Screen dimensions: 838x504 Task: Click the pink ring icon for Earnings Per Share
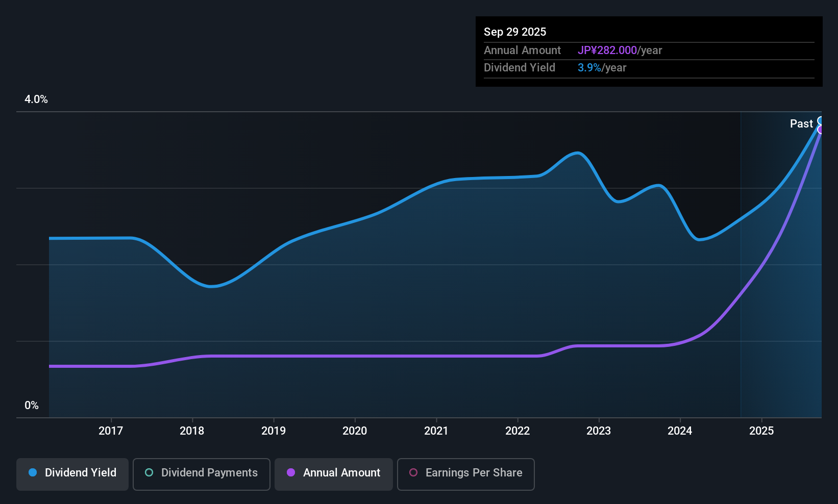coord(413,473)
